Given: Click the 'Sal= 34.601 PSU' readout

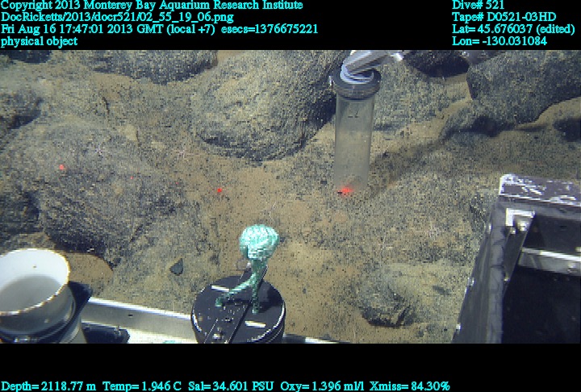Looking at the screenshot, I should [231, 386].
